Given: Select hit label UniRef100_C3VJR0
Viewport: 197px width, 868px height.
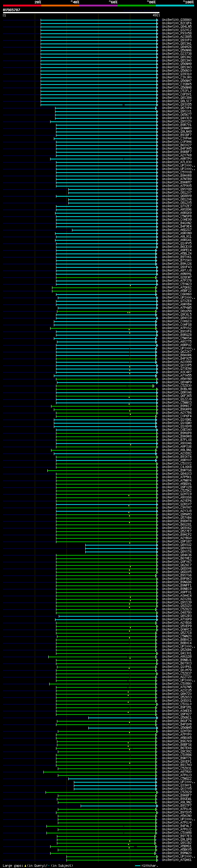Looking at the screenshot, I should [177, 78].
